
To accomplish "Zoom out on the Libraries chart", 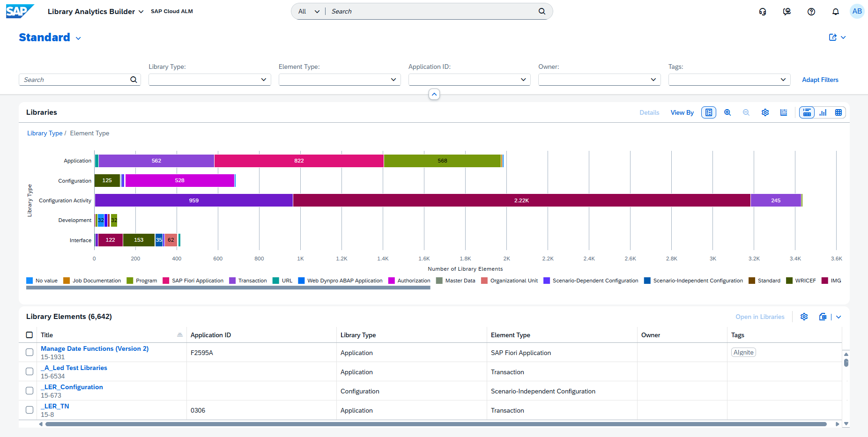I will click(746, 112).
